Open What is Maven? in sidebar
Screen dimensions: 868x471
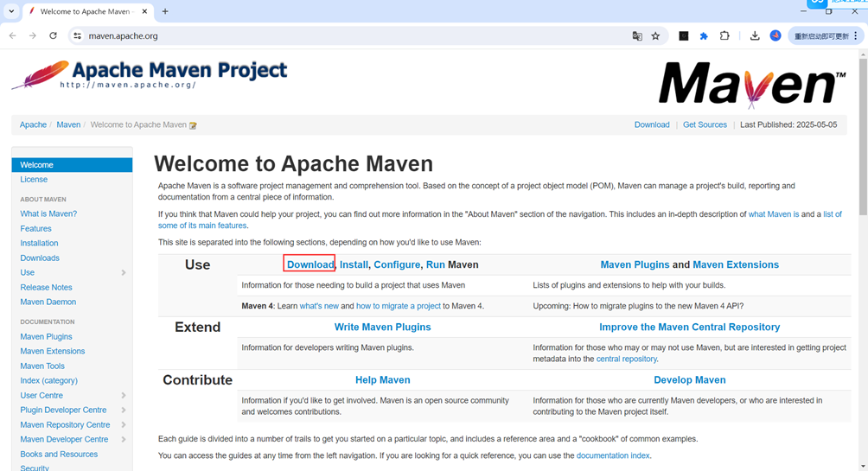(x=48, y=213)
